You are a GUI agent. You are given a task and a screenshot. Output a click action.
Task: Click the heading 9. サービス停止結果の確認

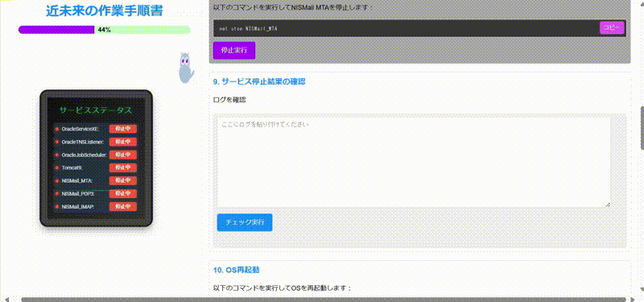[259, 81]
